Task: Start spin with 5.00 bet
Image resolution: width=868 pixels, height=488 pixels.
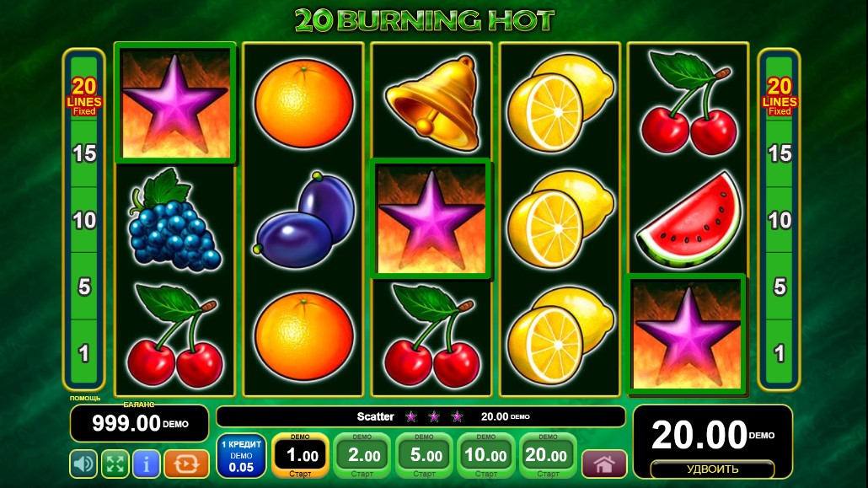Action: point(424,456)
